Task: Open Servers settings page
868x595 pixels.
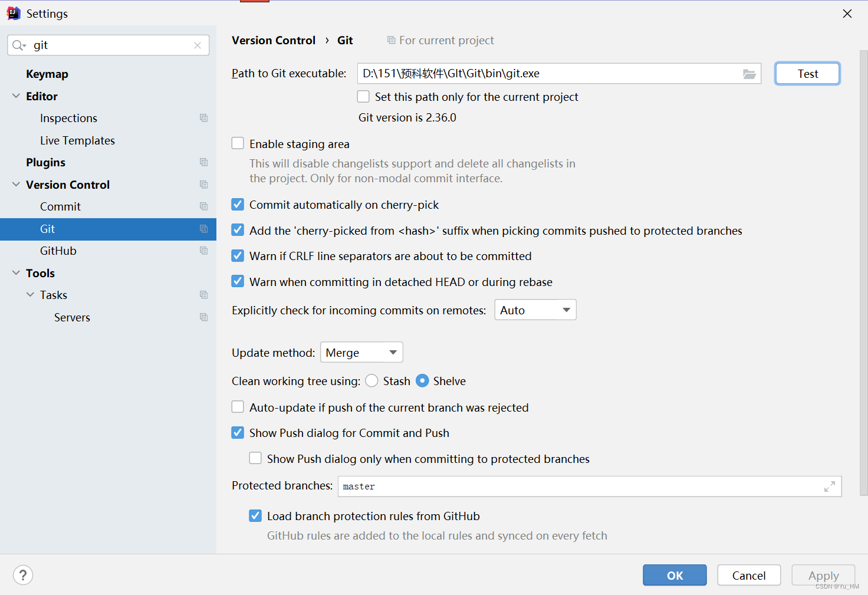Action: point(72,317)
